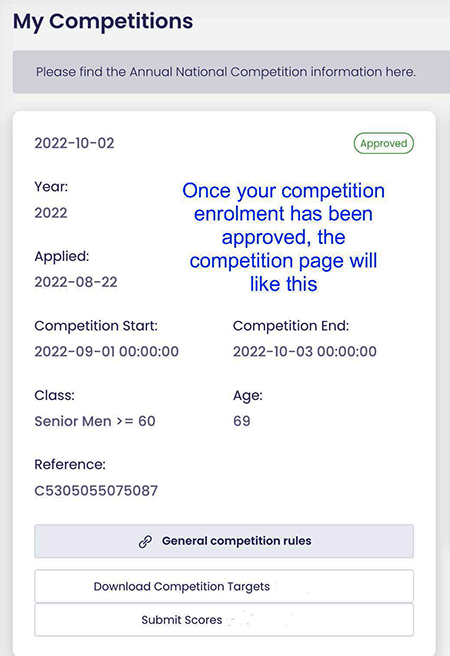Click the Class label
Screen dimensions: 450x656
tap(54, 395)
